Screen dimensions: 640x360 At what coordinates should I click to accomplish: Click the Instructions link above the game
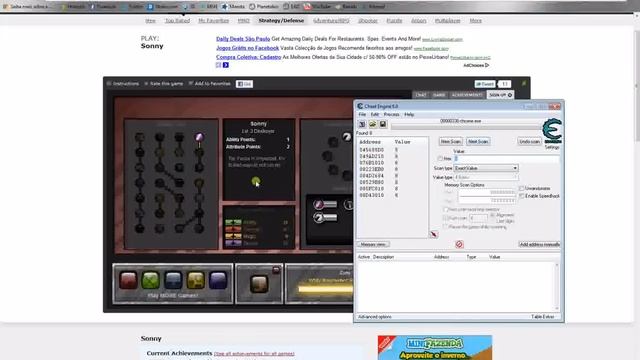[123, 84]
